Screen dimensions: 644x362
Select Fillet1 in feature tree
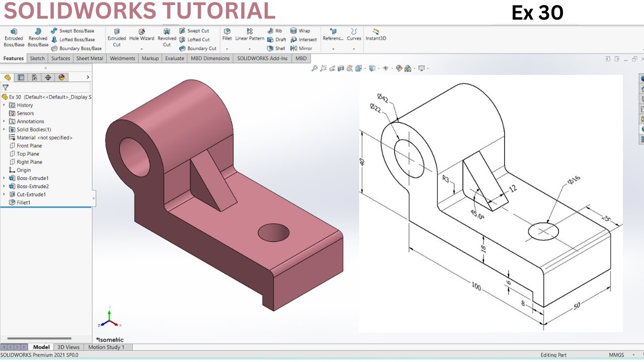20,203
